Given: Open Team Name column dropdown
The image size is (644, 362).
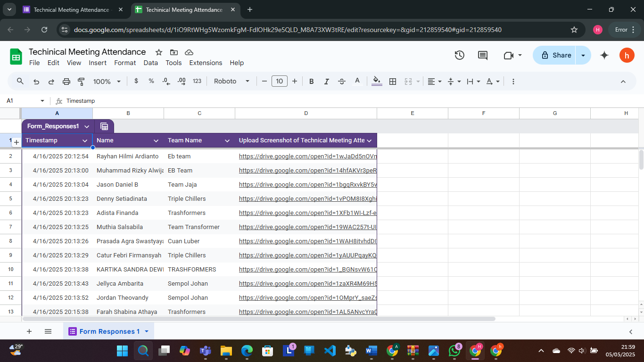Looking at the screenshot, I should point(227,140).
